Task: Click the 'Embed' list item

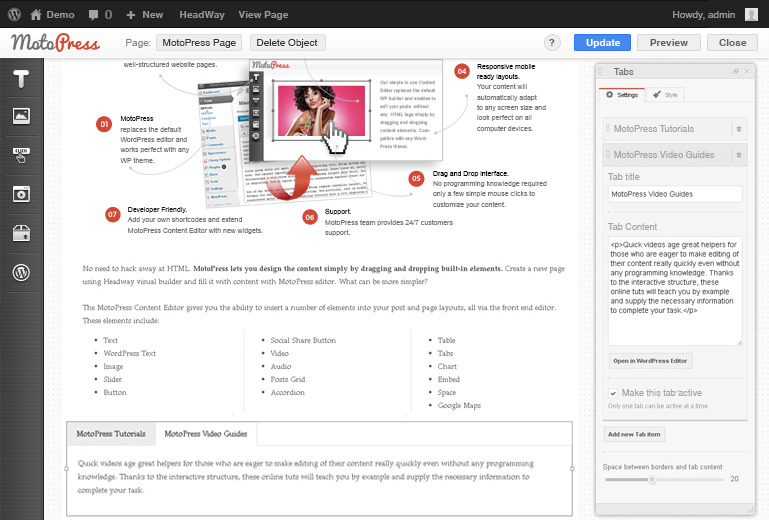Action: click(x=449, y=379)
